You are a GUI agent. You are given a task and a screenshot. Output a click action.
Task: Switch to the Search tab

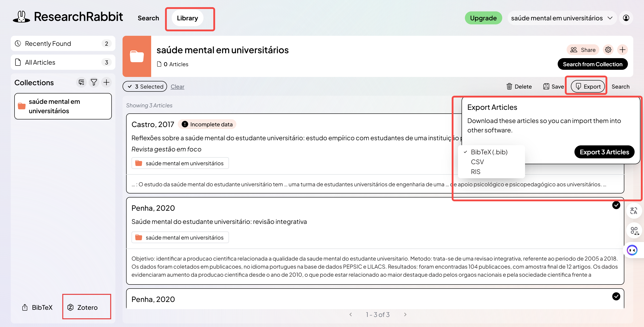[148, 18]
